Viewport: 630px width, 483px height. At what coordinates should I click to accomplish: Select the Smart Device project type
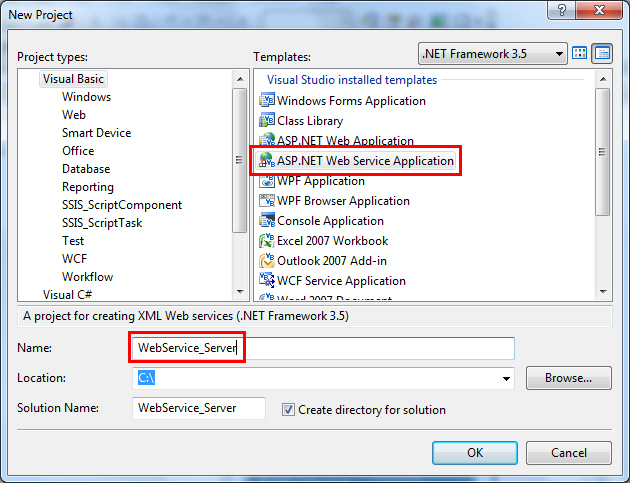tap(96, 133)
